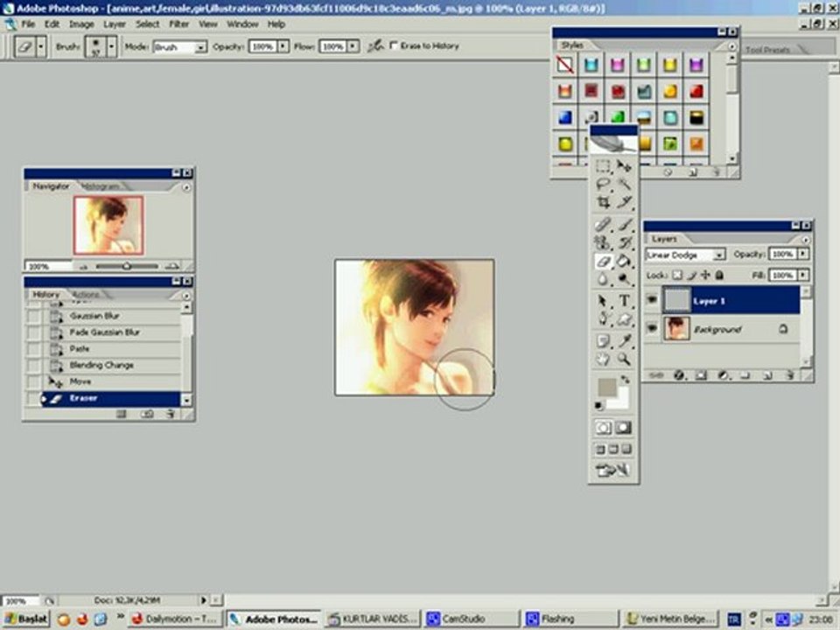The width and height of the screenshot is (840, 630).
Task: Toggle lock image pixels in Layers panel
Action: pyautogui.click(x=691, y=276)
